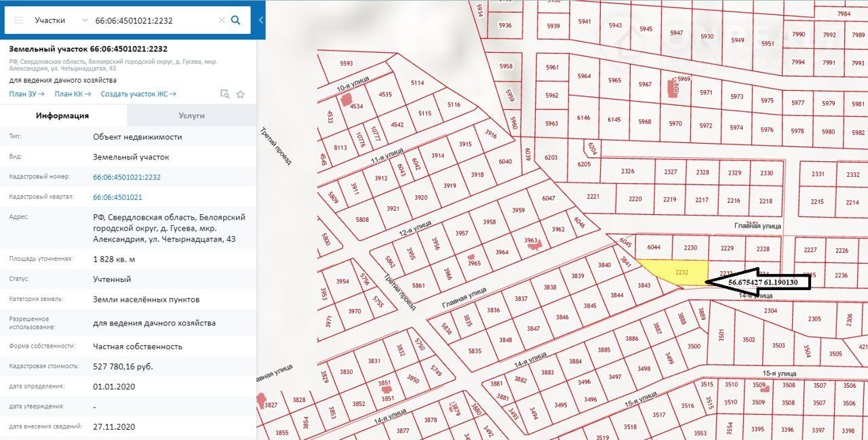
Task: Open the План ЗУ link
Action: coord(27,94)
